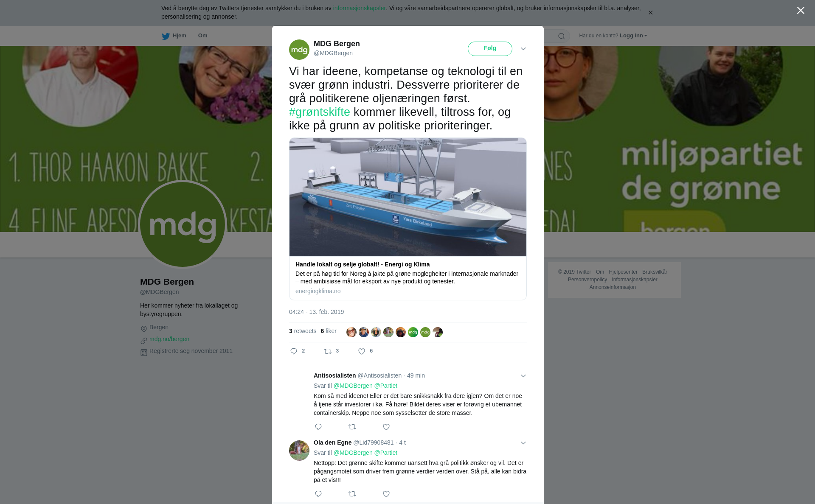Open MDG Bergen avatar in tweet header
Image resolution: width=815 pixels, height=504 pixels.
299,50
